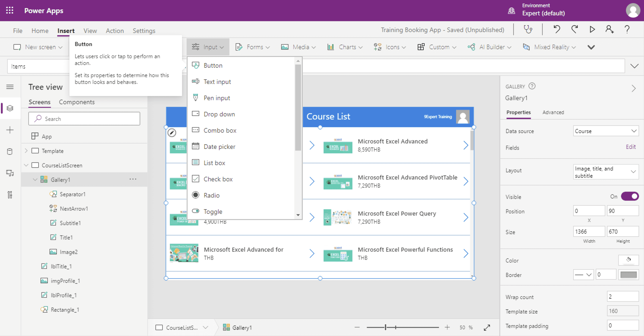The image size is (644, 336).
Task: Insert a Date picker control
Action: (219, 146)
